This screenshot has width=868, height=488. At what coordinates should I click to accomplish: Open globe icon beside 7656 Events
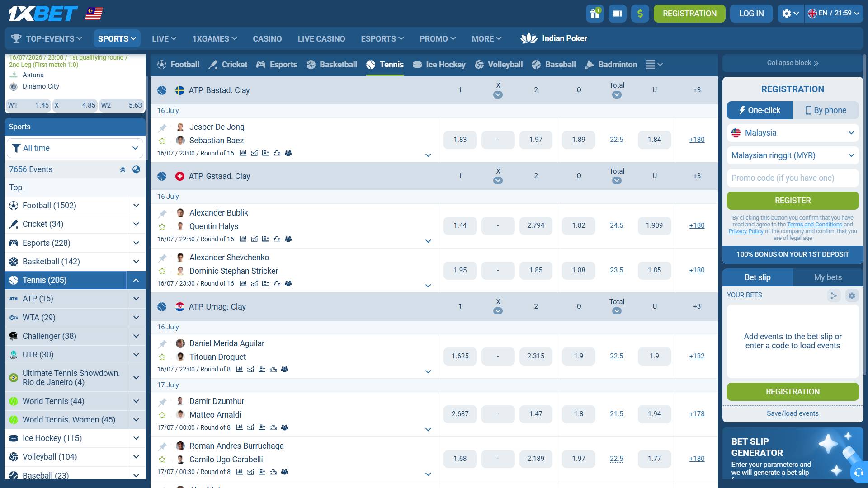[x=136, y=169]
